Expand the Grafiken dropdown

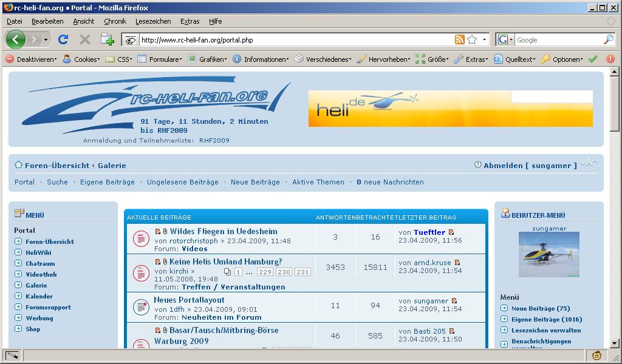point(208,59)
